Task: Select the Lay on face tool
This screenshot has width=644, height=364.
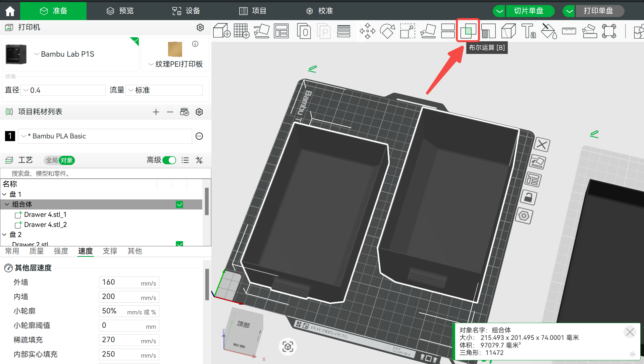Action: [x=428, y=31]
